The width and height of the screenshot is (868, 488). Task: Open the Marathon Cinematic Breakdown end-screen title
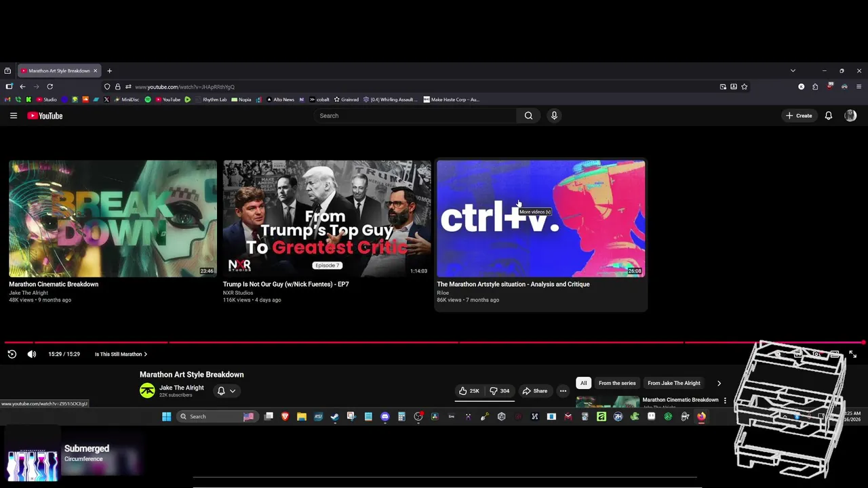[54, 284]
